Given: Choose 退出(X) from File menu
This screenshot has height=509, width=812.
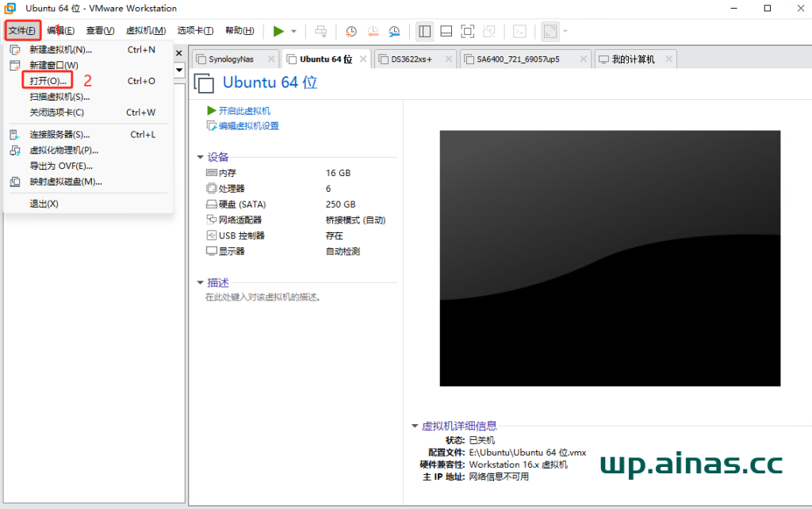Looking at the screenshot, I should 88,204.
